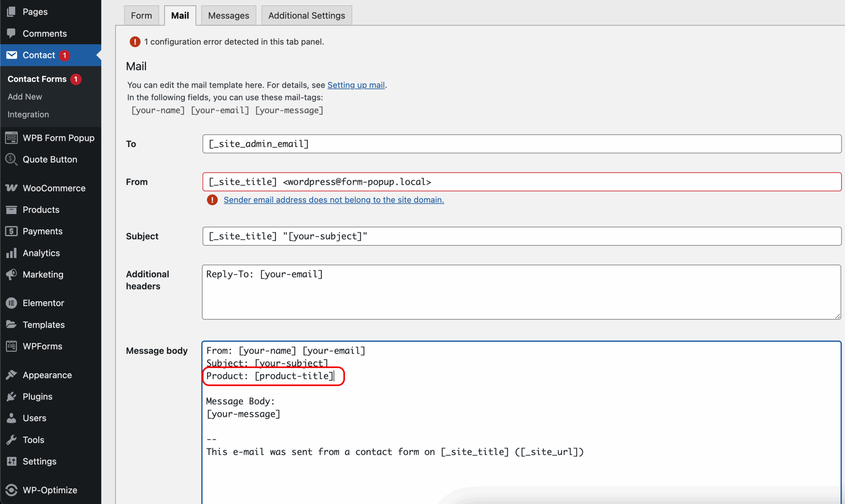Open the Integration submenu item

(x=28, y=114)
